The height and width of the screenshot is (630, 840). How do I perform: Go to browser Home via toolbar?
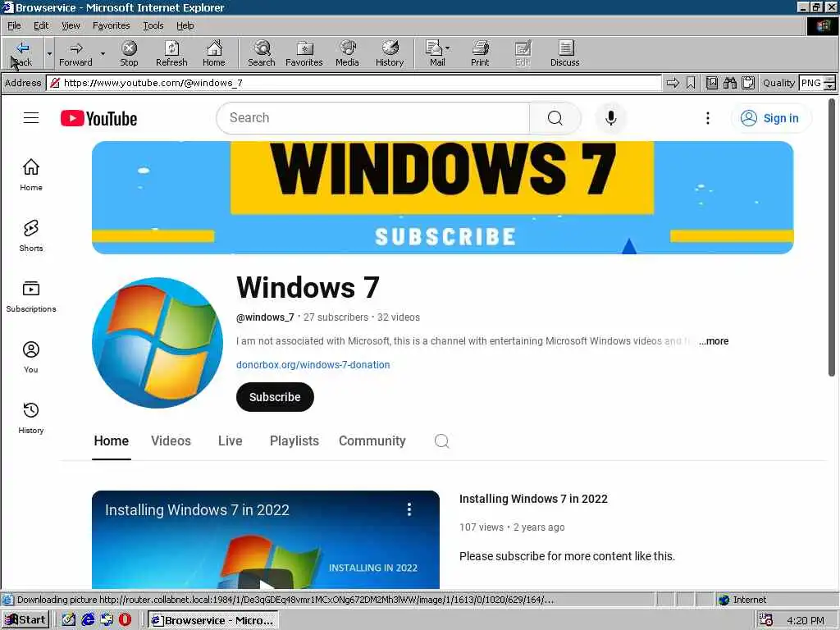click(x=214, y=53)
